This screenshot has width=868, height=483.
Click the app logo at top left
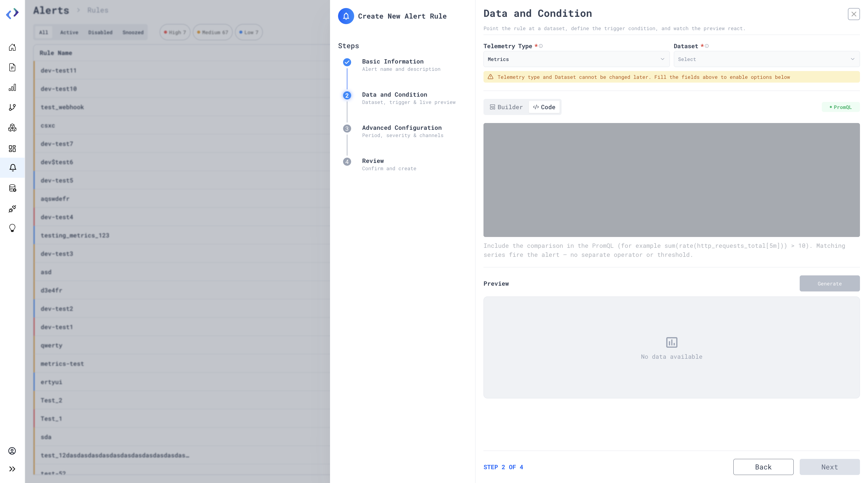[13, 14]
